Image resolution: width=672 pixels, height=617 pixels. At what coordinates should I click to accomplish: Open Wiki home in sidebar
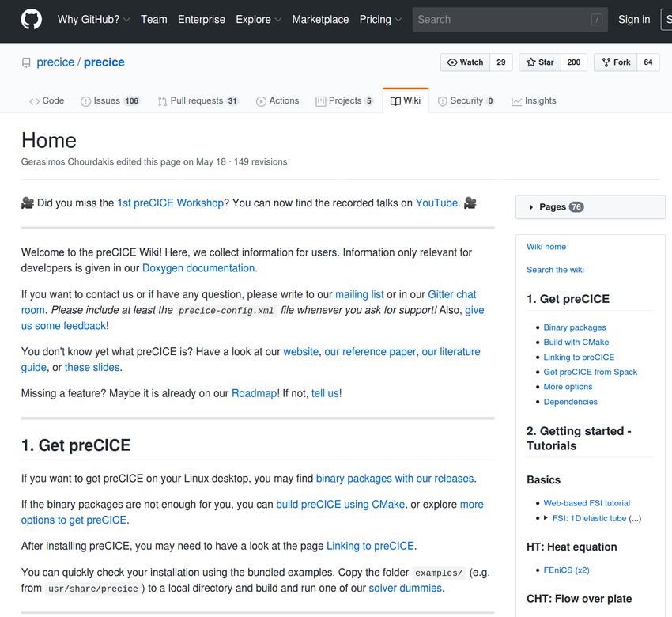[x=546, y=247]
